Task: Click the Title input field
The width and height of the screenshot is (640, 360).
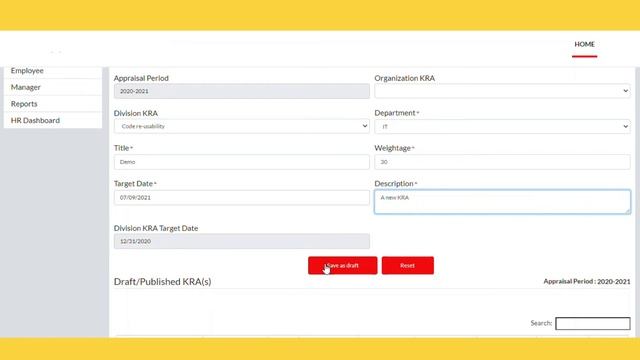Action: 242,162
